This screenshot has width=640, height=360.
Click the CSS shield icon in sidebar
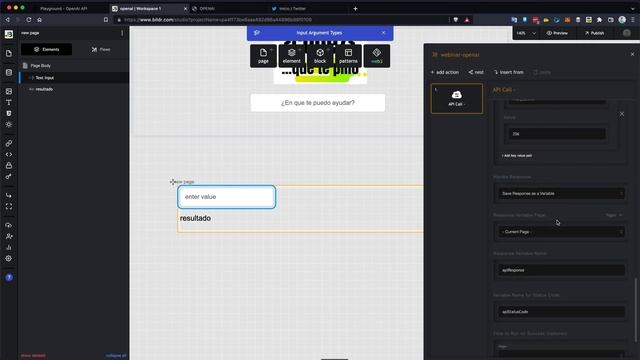pos(9,113)
